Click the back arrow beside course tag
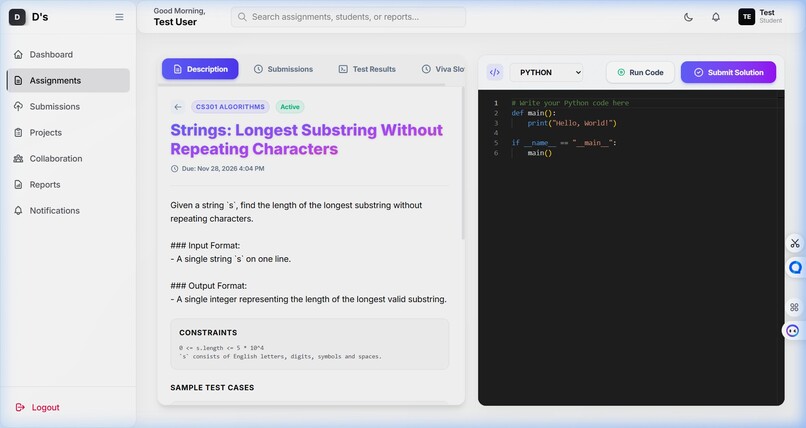Screen dimensions: 806x428 [178, 107]
